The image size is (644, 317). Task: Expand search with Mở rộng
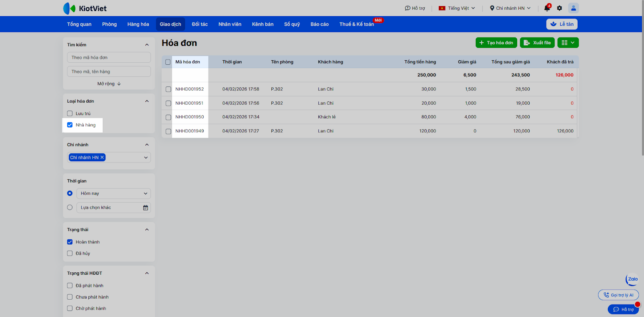click(109, 84)
